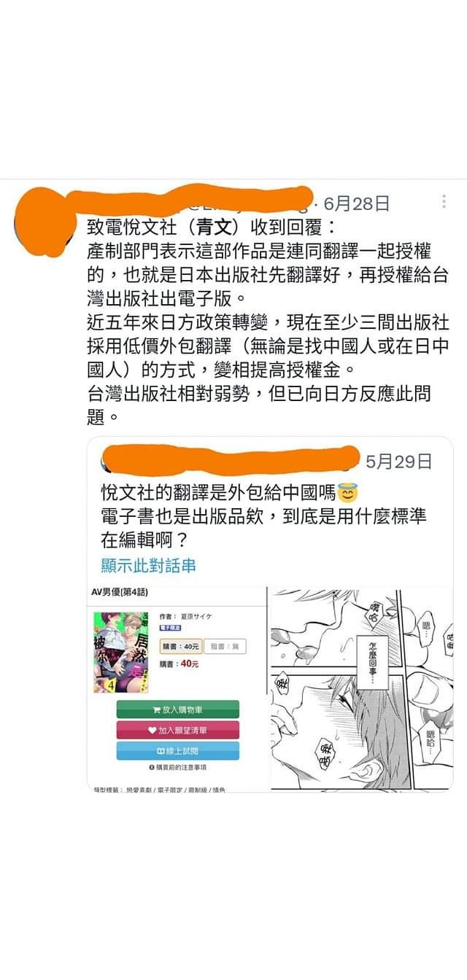Open the manga panel image on the right
This screenshot has width=467, height=980.
(362, 689)
